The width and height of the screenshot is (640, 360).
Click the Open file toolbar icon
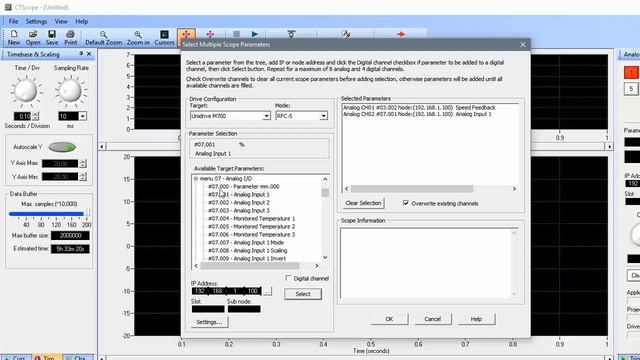[x=33, y=34]
